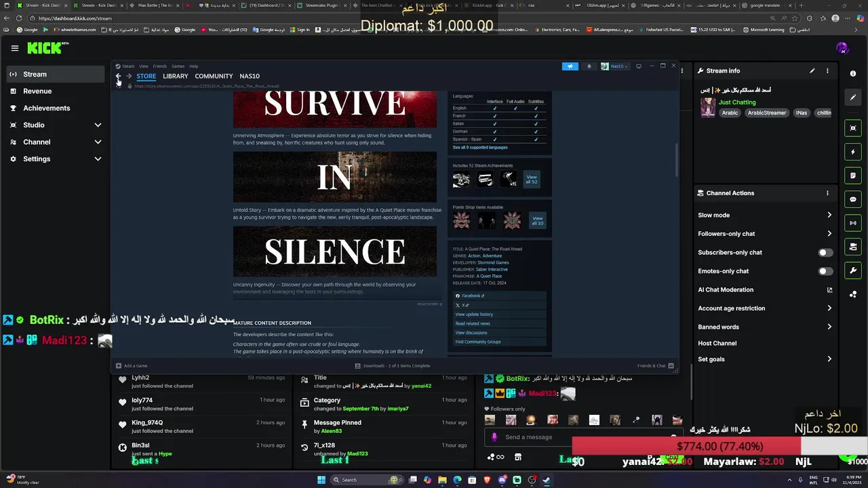Open Steam's View menu
The width and height of the screenshot is (868, 488).
click(x=144, y=66)
